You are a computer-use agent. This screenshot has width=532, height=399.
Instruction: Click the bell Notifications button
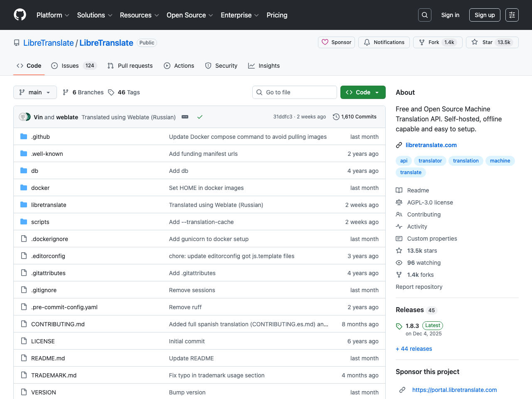click(384, 42)
